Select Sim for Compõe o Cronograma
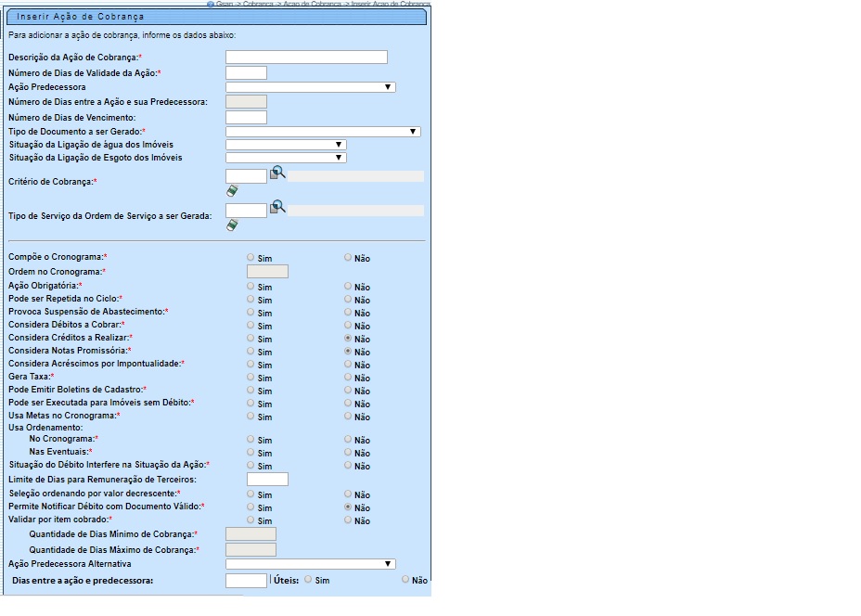Viewport: 861px width, 616px height. coord(251,257)
